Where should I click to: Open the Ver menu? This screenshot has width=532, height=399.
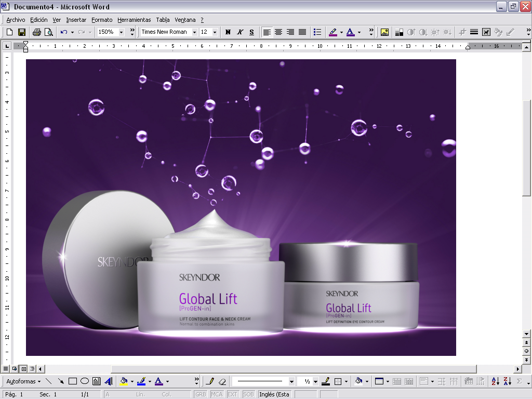[x=57, y=20]
